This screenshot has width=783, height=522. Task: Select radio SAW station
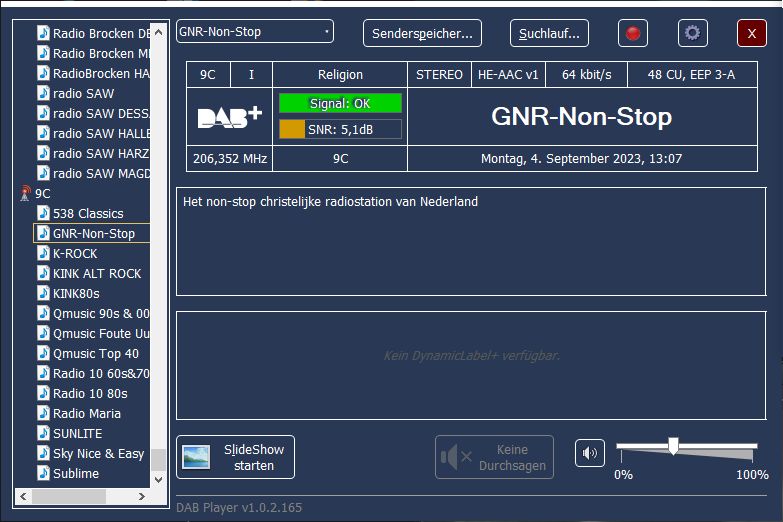(83, 93)
